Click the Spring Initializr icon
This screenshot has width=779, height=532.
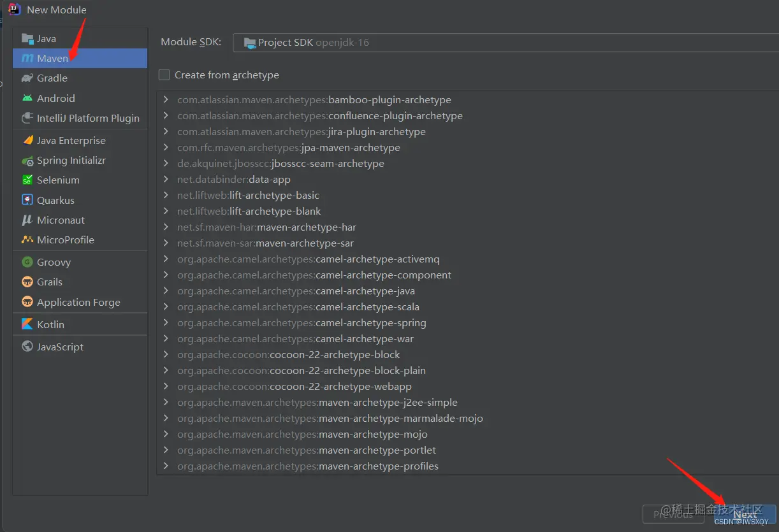pos(27,161)
